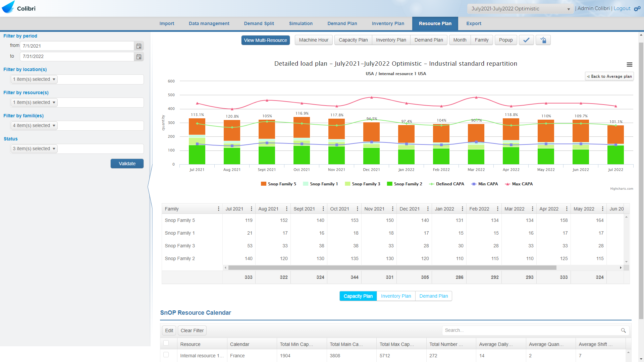Viewport: 644px width, 362px height.
Task: Select the lower Demand Plan tab
Action: click(433, 296)
